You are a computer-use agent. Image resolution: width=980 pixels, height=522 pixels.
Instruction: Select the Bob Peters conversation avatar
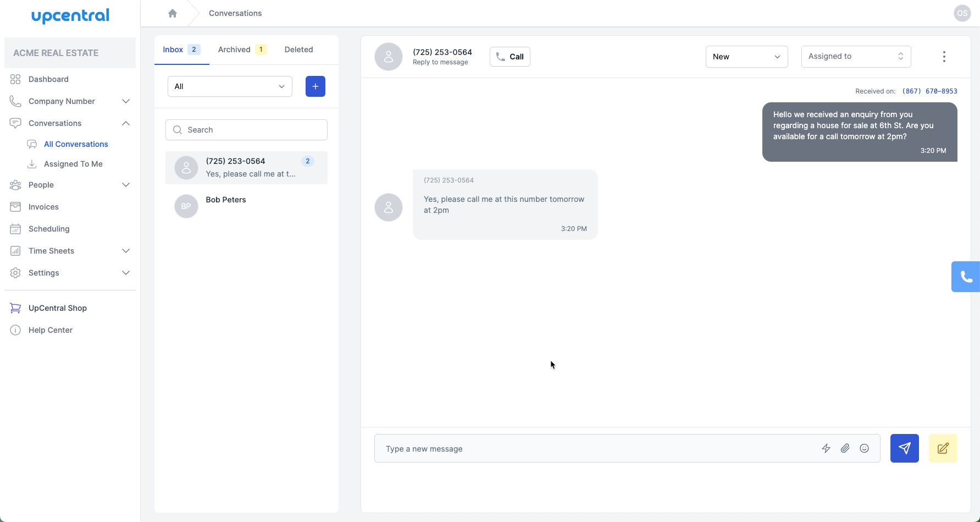click(x=186, y=206)
